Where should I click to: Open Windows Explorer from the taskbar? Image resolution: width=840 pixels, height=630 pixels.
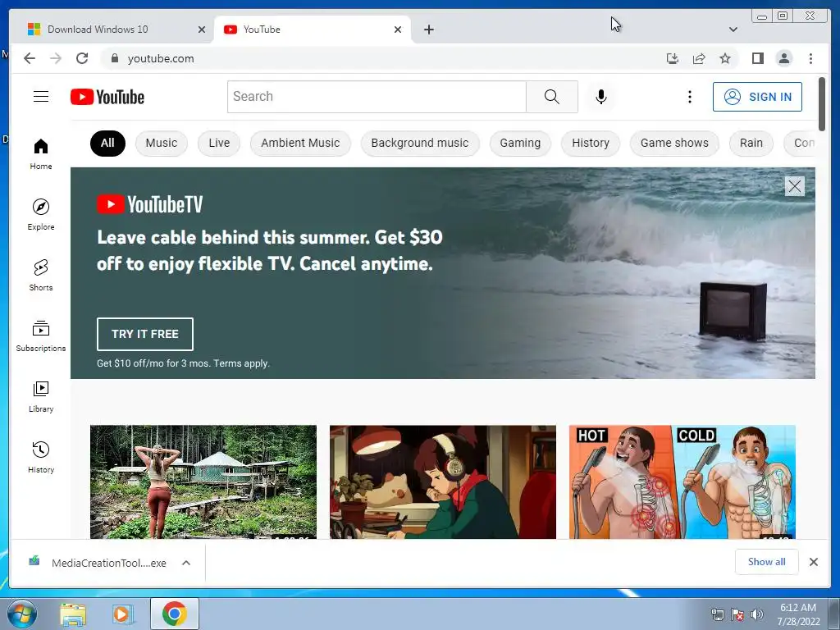pyautogui.click(x=73, y=614)
